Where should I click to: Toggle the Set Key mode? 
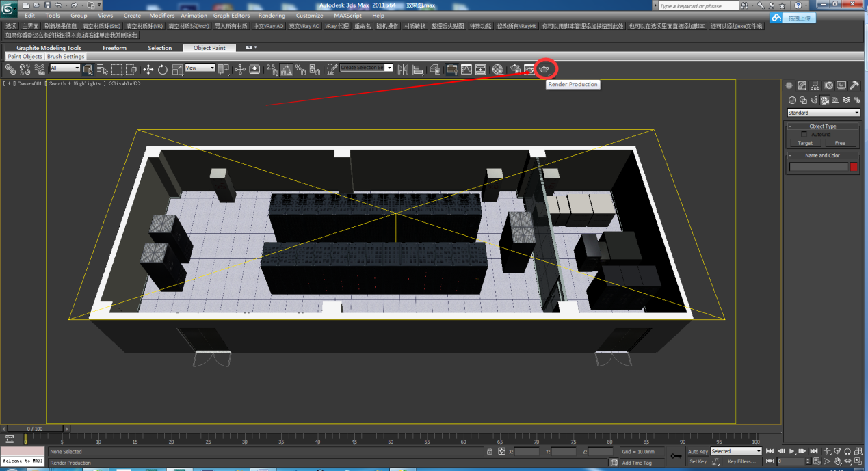[698, 461]
